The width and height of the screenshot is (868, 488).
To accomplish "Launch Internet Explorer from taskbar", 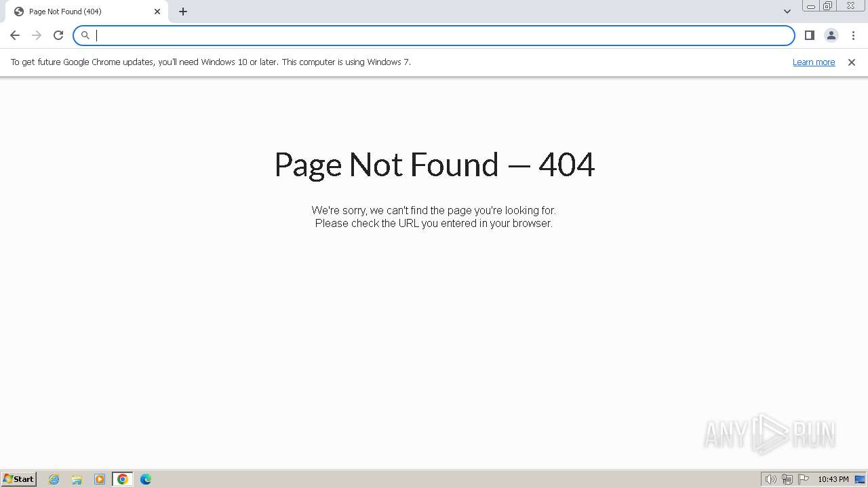I will [54, 479].
